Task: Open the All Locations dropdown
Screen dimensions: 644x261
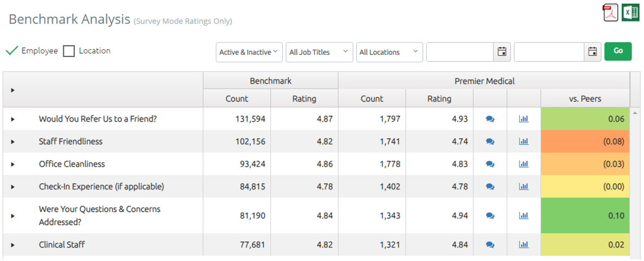Action: 389,52
